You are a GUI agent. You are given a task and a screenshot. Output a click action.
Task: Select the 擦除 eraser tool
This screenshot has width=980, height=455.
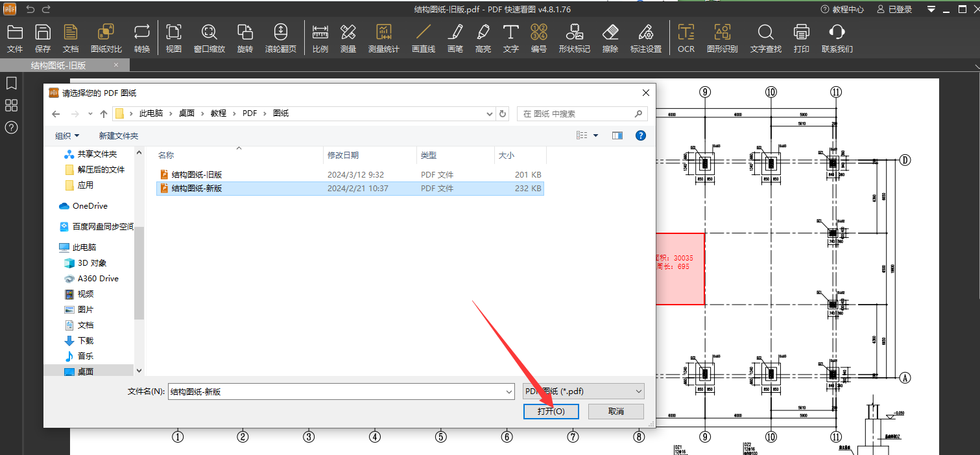click(x=610, y=38)
